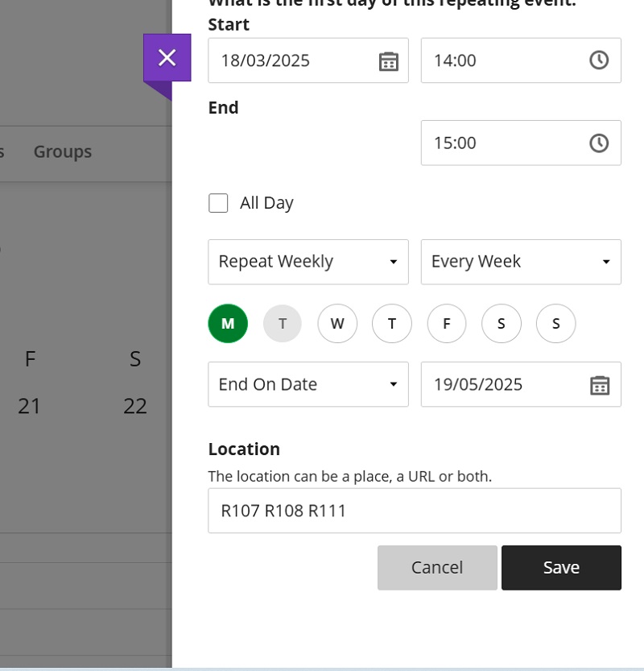Image resolution: width=644 pixels, height=671 pixels.
Task: Open the end time clock picker icon
Action: (x=599, y=143)
